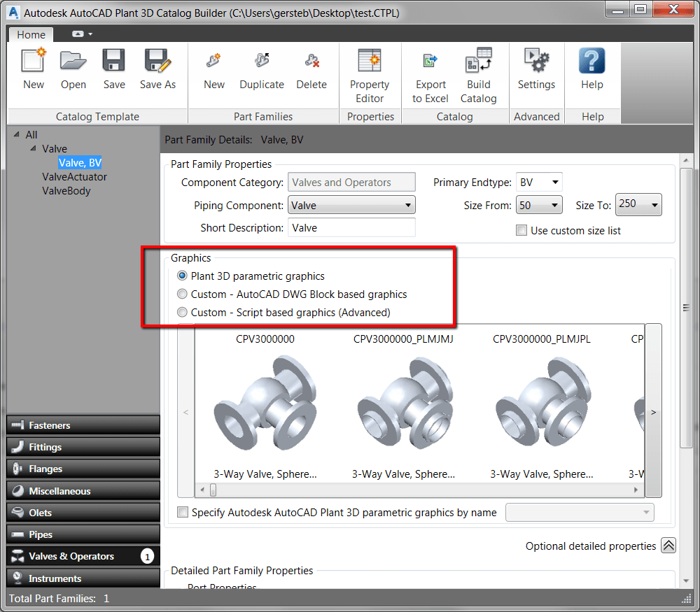Select Valve, BV in the tree
Screen dimensions: 700x612
80,162
